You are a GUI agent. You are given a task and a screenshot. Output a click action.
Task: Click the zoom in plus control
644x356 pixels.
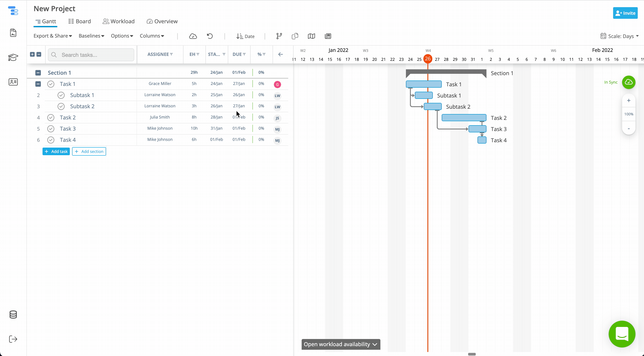629,100
